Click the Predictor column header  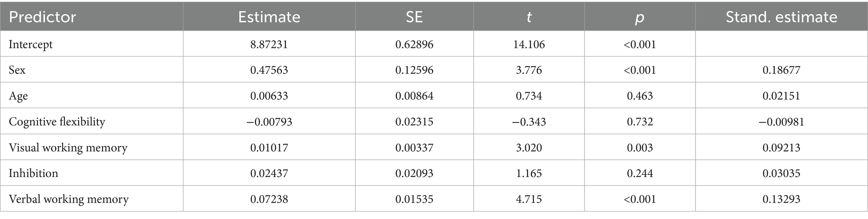click(42, 17)
